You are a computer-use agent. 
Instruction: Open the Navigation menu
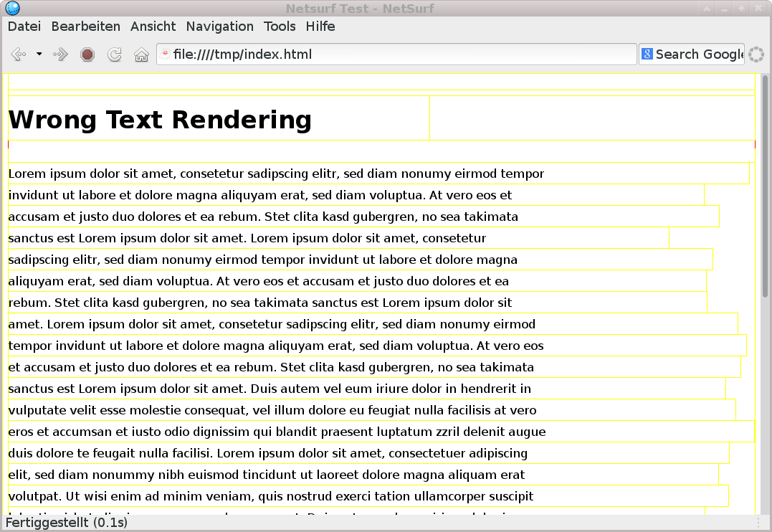pyautogui.click(x=219, y=27)
